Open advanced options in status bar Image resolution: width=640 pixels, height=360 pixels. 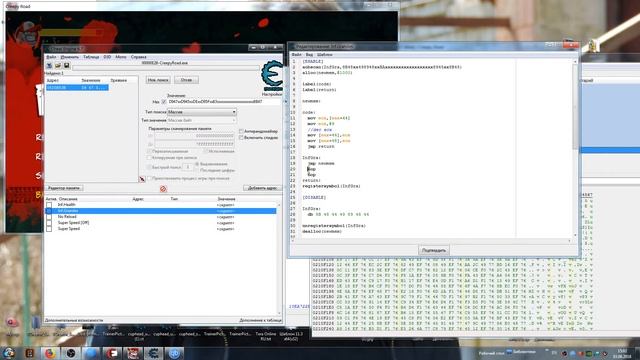tap(74, 320)
